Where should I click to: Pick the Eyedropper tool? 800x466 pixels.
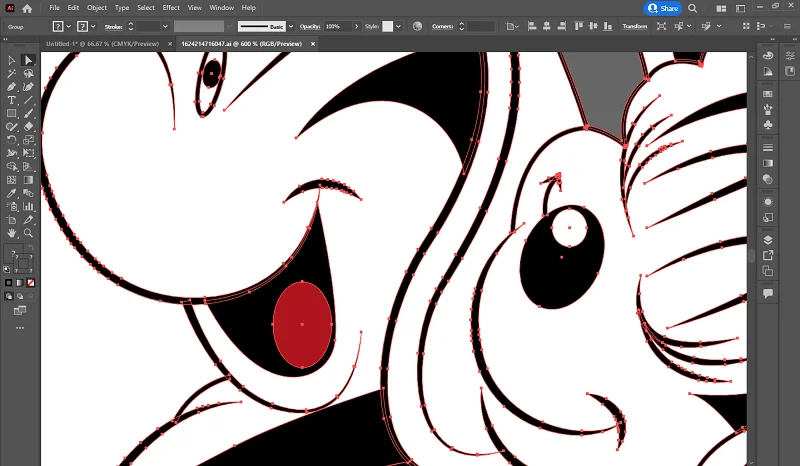(11, 193)
